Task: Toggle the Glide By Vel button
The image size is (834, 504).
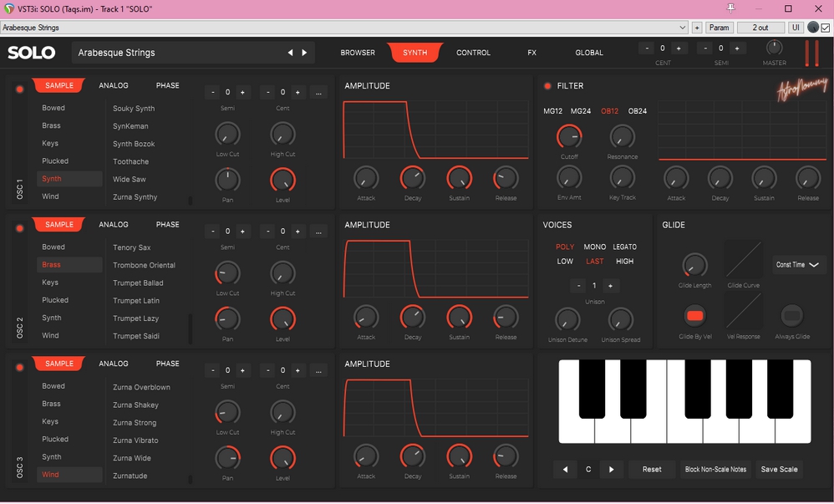Action: pos(694,316)
